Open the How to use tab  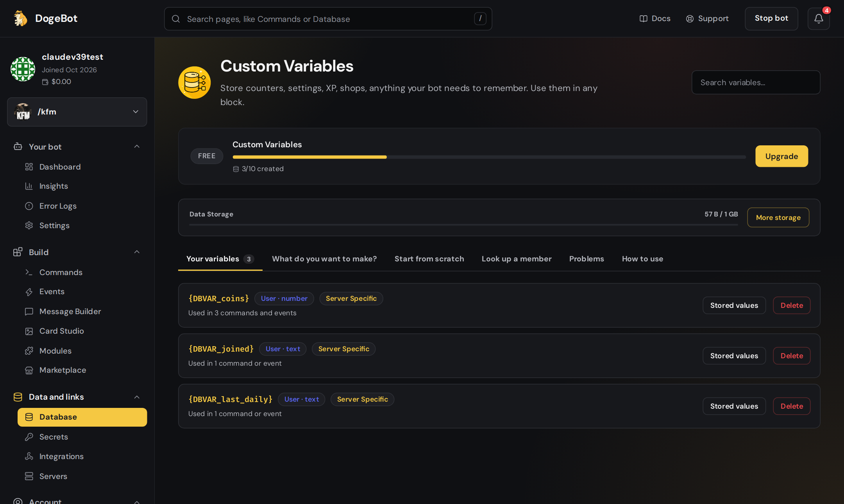642,259
